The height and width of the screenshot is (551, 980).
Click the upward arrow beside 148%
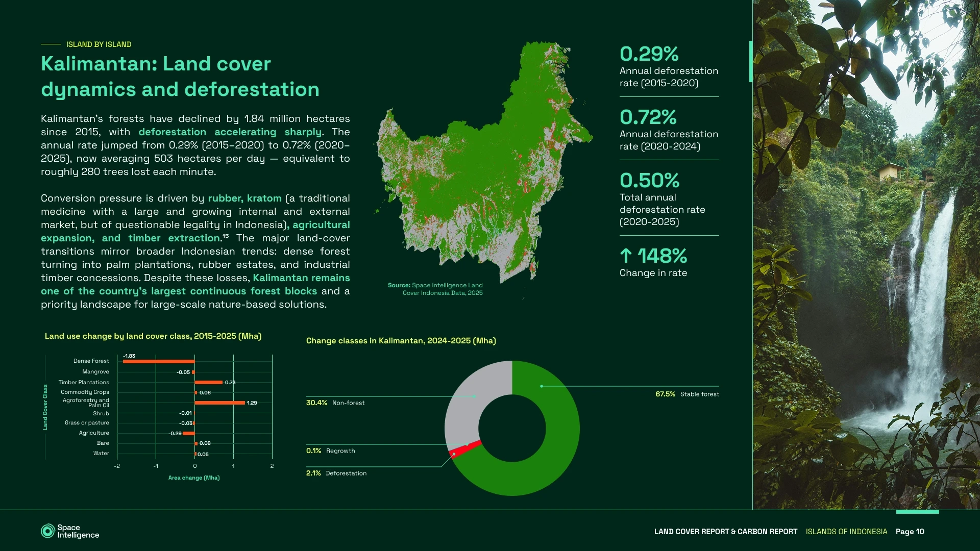click(626, 256)
